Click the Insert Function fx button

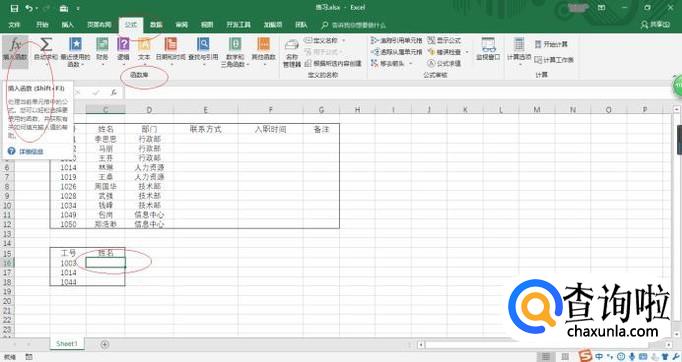click(x=15, y=49)
